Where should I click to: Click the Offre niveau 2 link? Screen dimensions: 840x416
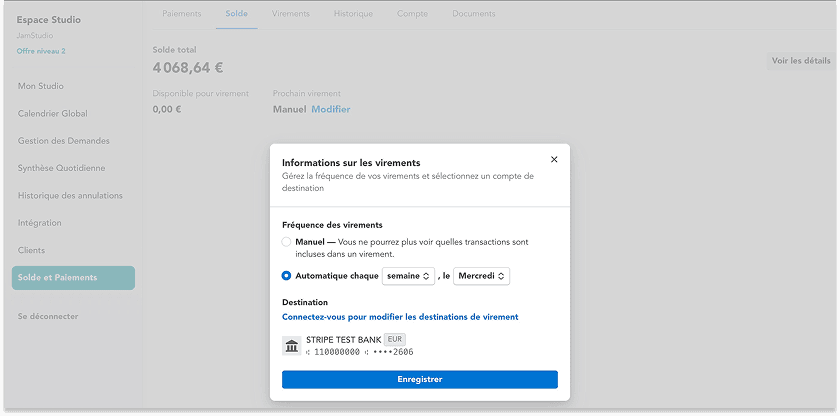click(x=41, y=51)
